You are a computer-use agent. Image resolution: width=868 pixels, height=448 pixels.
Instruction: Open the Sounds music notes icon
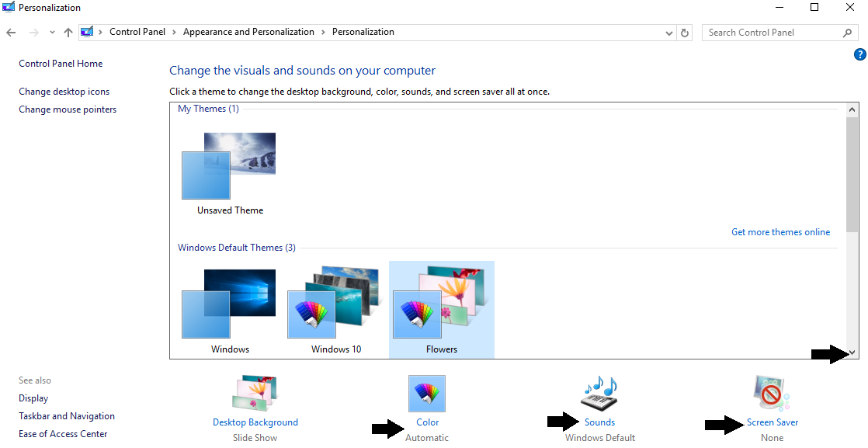click(599, 394)
